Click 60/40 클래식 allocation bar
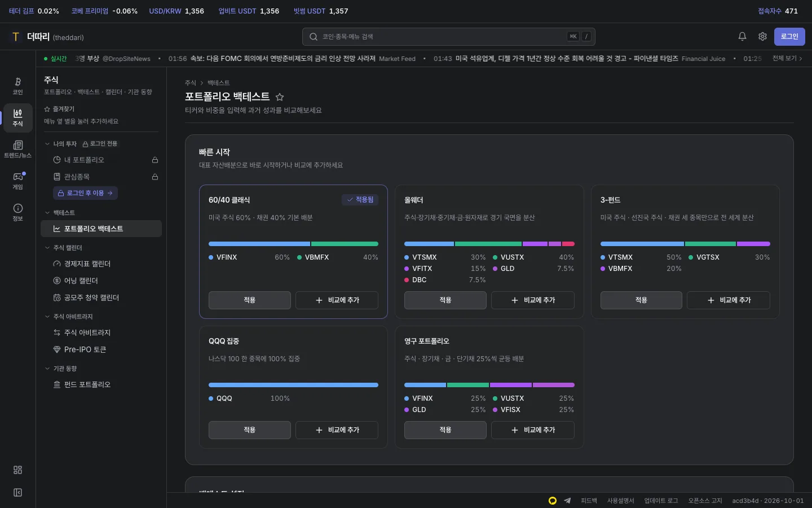This screenshot has width=812, height=508. [x=293, y=244]
